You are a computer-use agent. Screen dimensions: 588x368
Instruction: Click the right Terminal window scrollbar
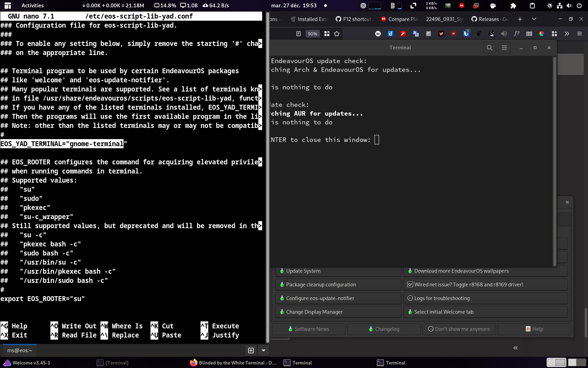pyautogui.click(x=554, y=161)
